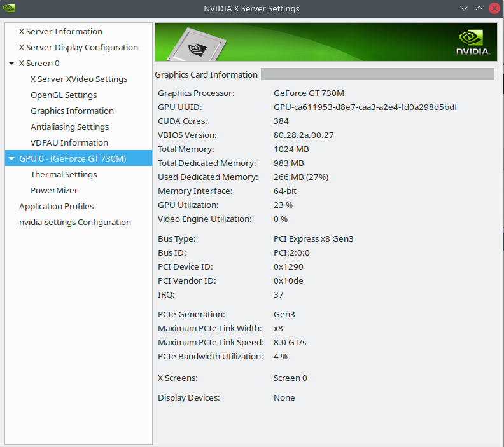This screenshot has width=504, height=447.
Task: Open X Server XVideo Settings
Action: pos(79,79)
